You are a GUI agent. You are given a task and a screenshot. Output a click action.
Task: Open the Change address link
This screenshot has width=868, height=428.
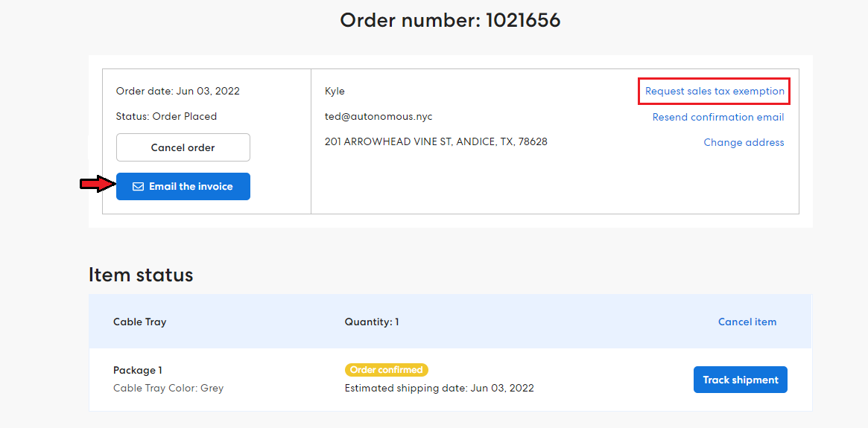tap(744, 143)
